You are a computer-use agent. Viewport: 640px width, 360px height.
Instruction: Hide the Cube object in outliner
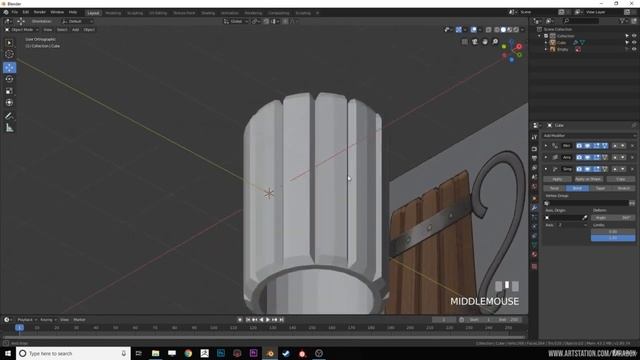pyautogui.click(x=634, y=42)
